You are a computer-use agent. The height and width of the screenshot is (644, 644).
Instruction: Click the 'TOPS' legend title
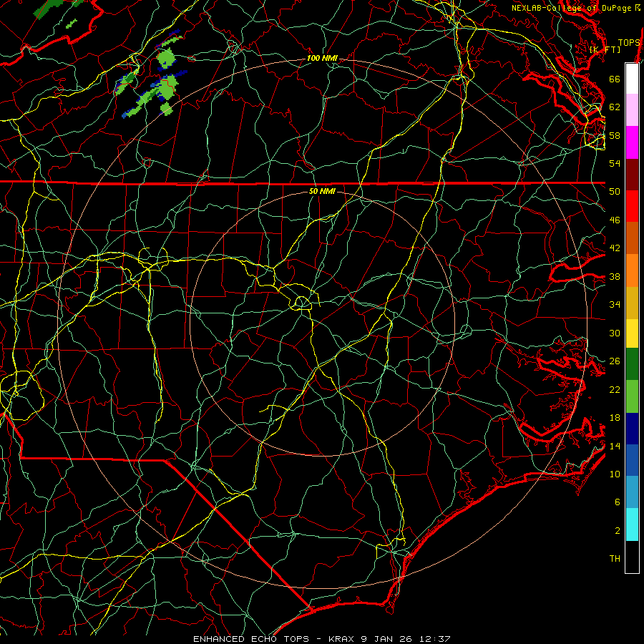(x=629, y=42)
